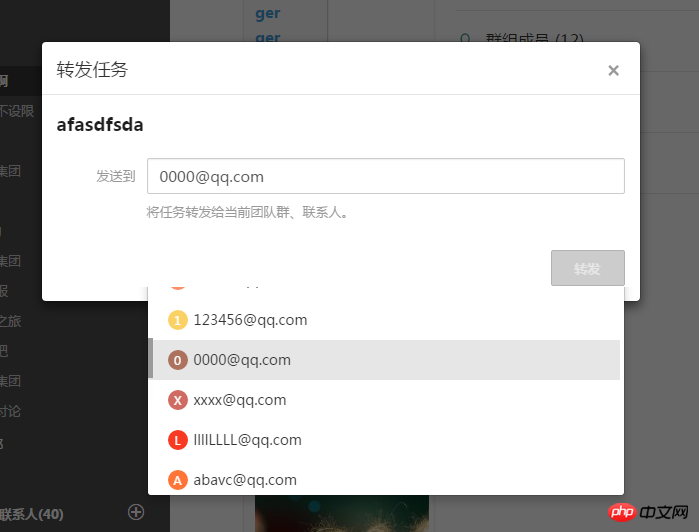This screenshot has width=699, height=532.
Task: Click the php中文网 watermark logo
Action: [x=648, y=512]
